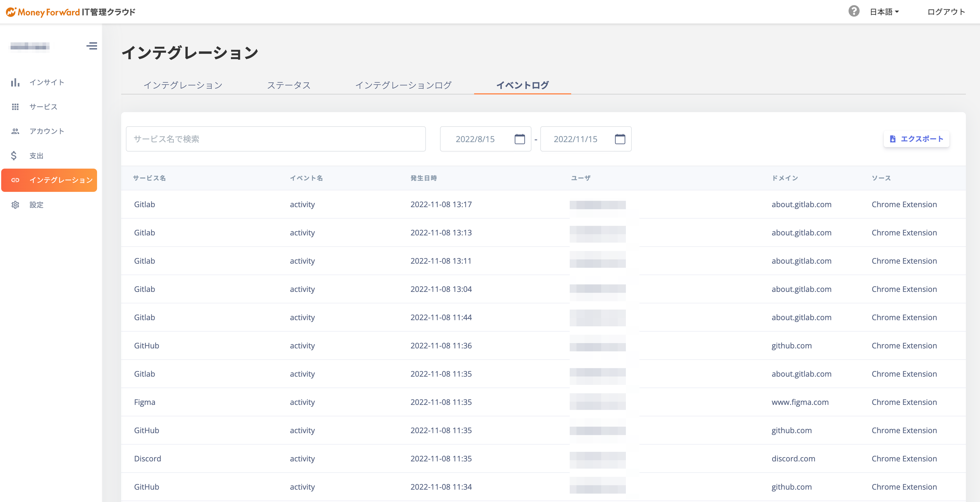This screenshot has height=502, width=980.
Task: Click the Expenses dollar icon
Action: pyautogui.click(x=14, y=156)
